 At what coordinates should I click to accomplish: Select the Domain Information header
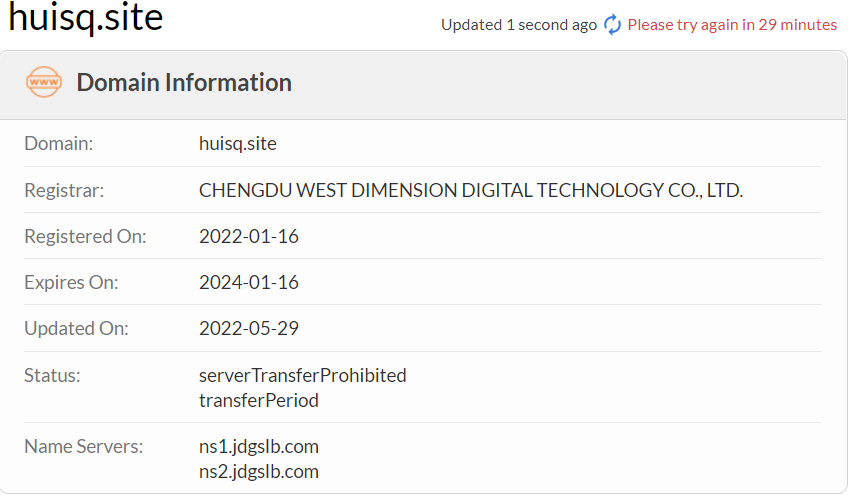coord(184,82)
